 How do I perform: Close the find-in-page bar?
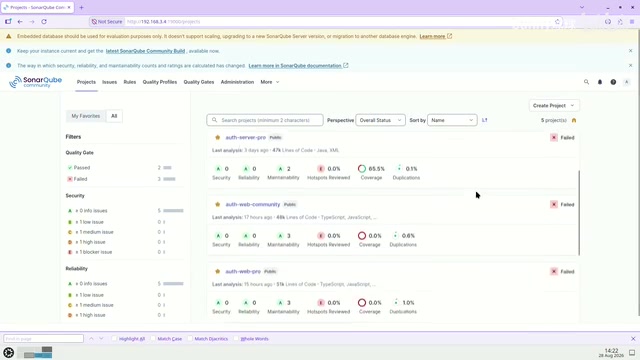(633, 339)
